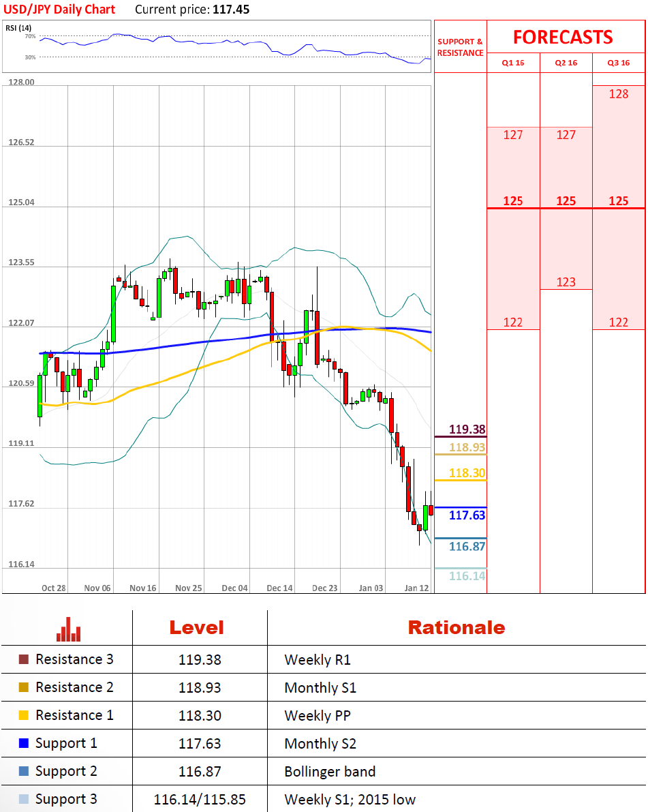Viewport: 648px width, 812px height.
Task: Select the Support 3 row label
Action: point(66,799)
